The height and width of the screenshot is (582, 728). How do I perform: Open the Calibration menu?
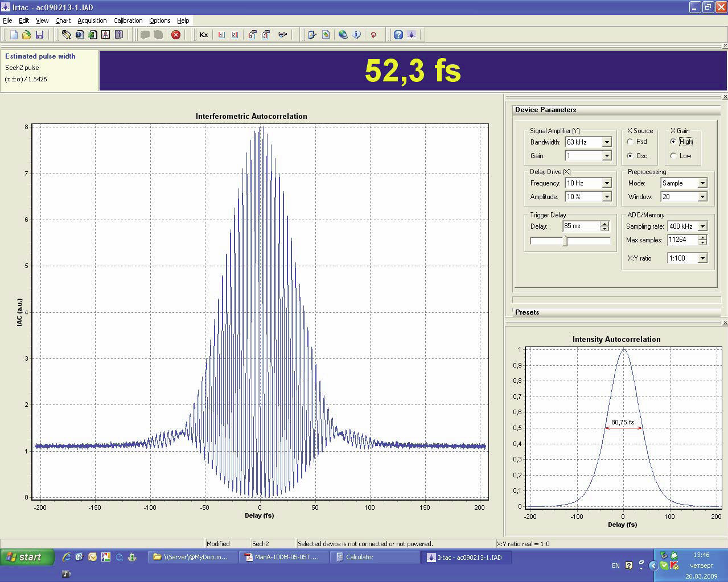127,20
